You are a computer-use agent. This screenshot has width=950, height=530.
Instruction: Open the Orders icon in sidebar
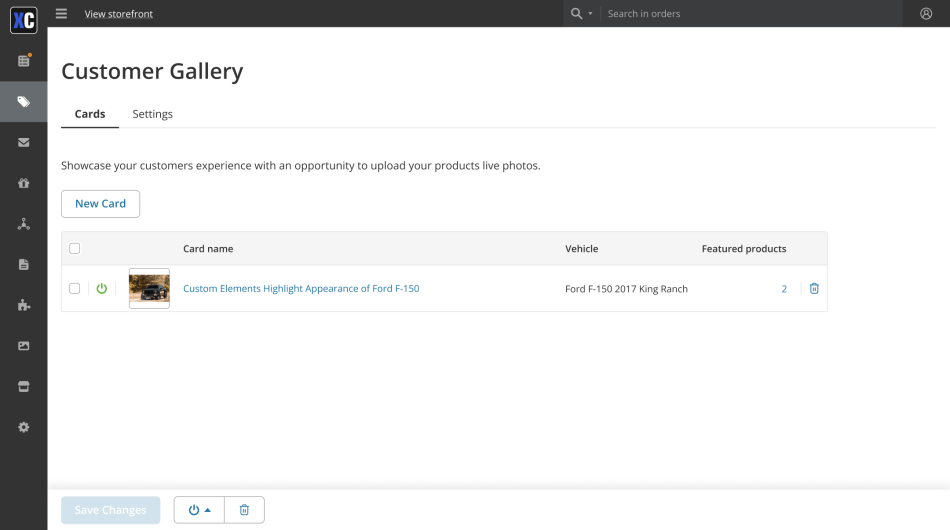(23, 61)
